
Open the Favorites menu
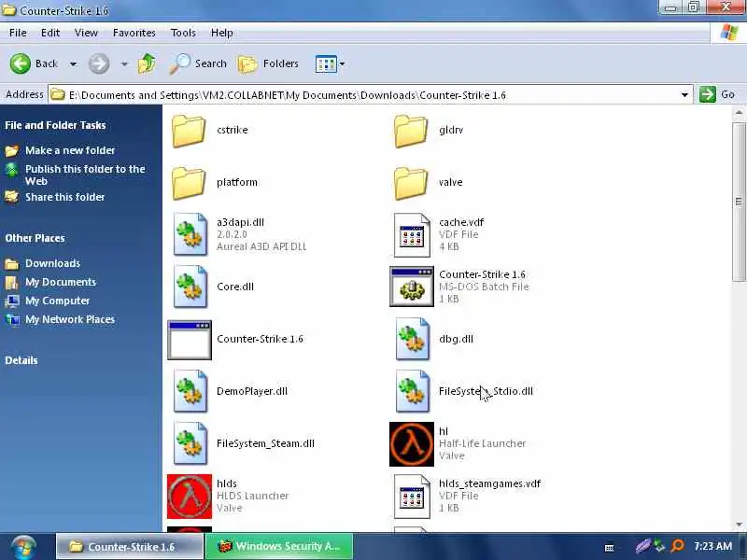[x=134, y=33]
